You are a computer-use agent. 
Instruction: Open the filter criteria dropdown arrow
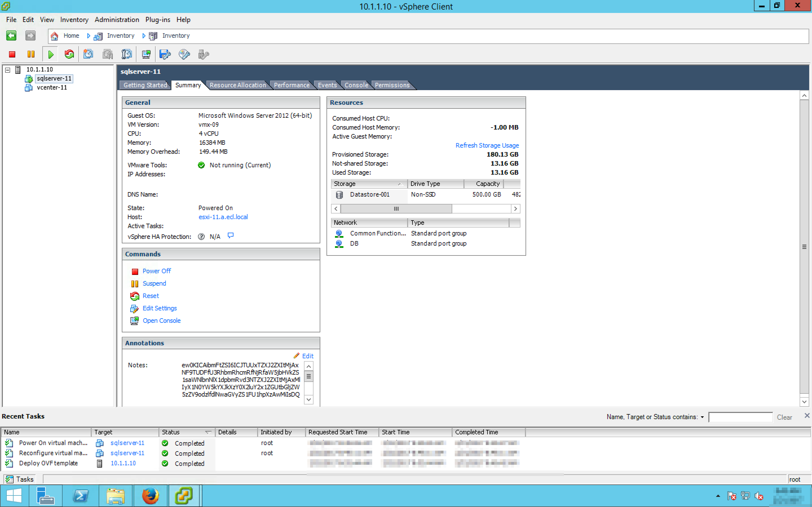pos(702,417)
